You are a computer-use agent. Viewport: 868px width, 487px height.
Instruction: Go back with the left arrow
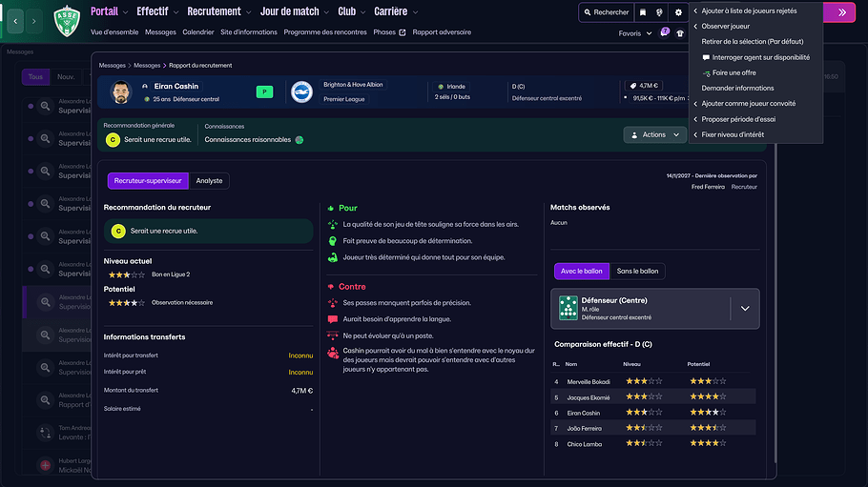tap(16, 20)
